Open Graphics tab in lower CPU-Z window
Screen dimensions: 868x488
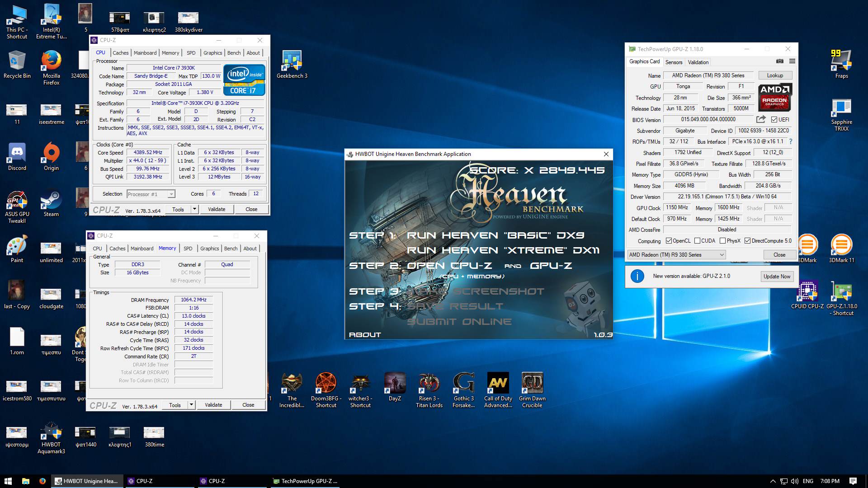(210, 249)
